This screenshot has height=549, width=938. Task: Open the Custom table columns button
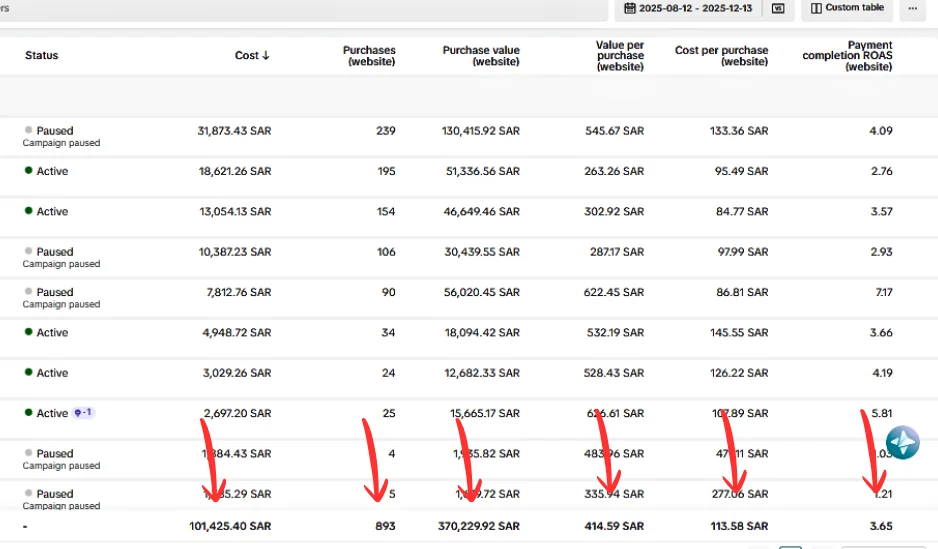tap(846, 8)
